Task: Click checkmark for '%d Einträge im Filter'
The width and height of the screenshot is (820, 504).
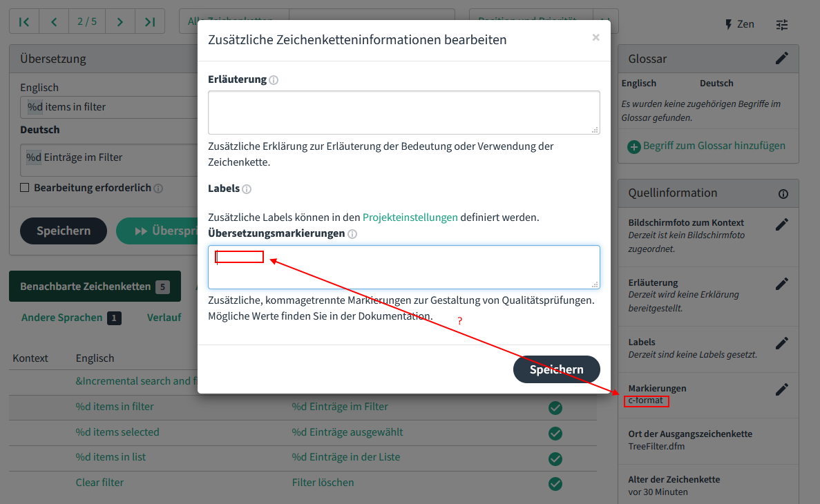Action: click(555, 408)
